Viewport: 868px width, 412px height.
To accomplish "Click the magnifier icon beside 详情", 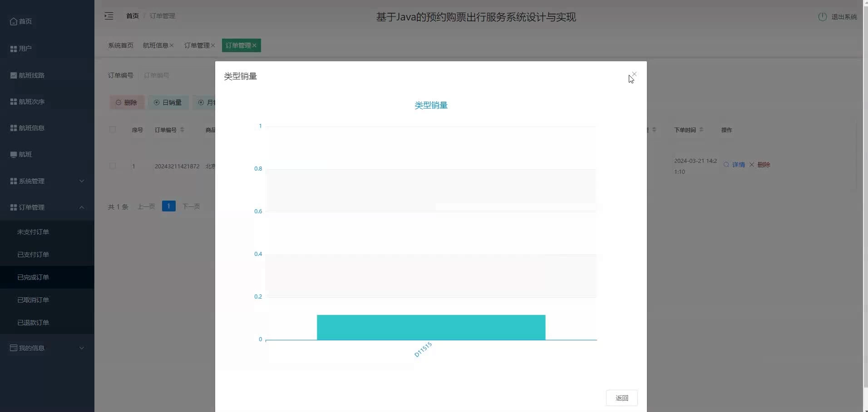I will tap(726, 165).
